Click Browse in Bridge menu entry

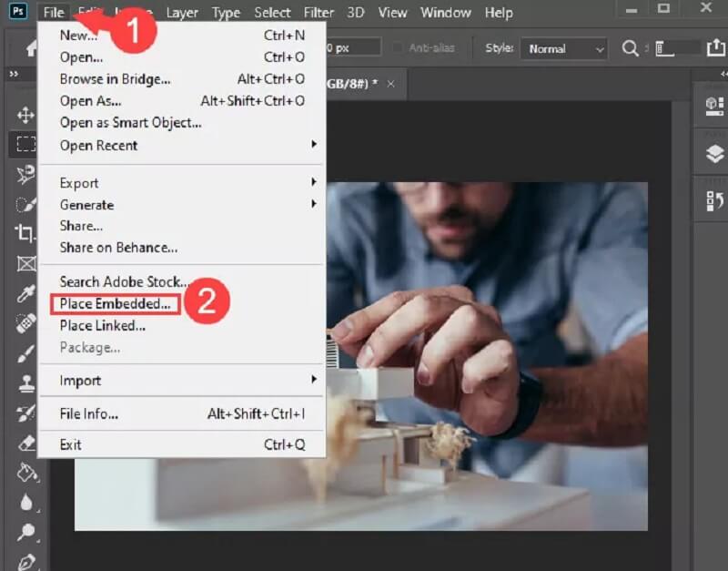coord(115,79)
